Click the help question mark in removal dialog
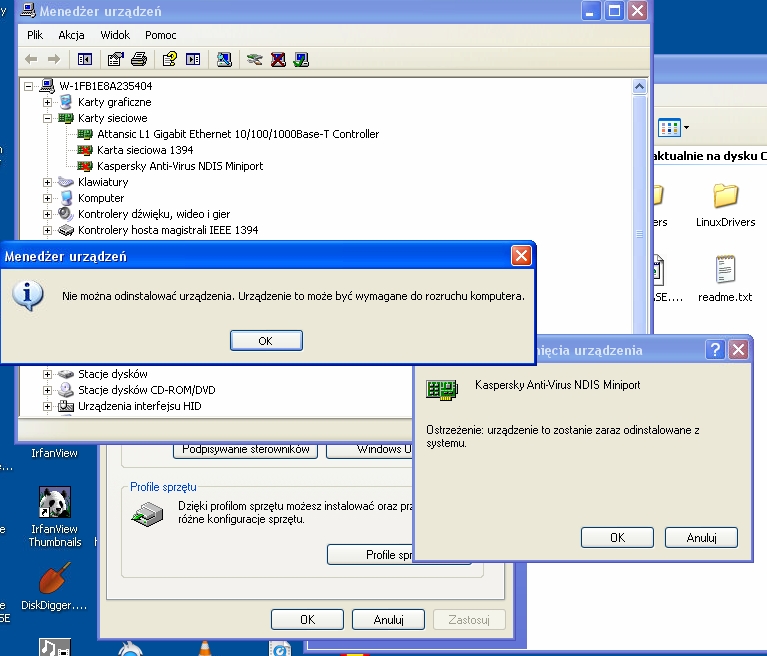This screenshot has height=656, width=767. [715, 350]
